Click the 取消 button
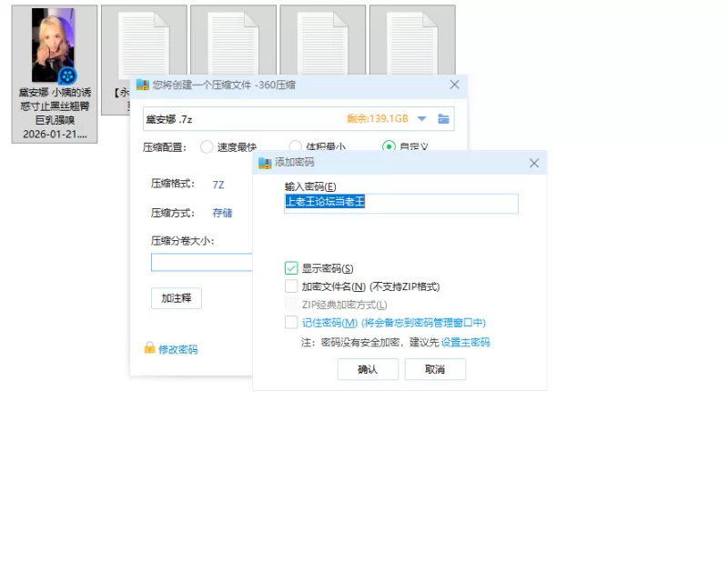 [435, 369]
